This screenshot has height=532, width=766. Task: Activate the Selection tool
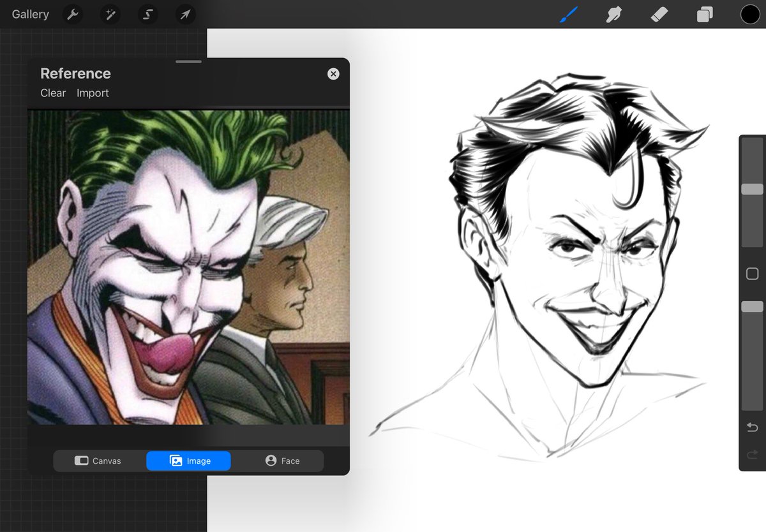tap(148, 14)
